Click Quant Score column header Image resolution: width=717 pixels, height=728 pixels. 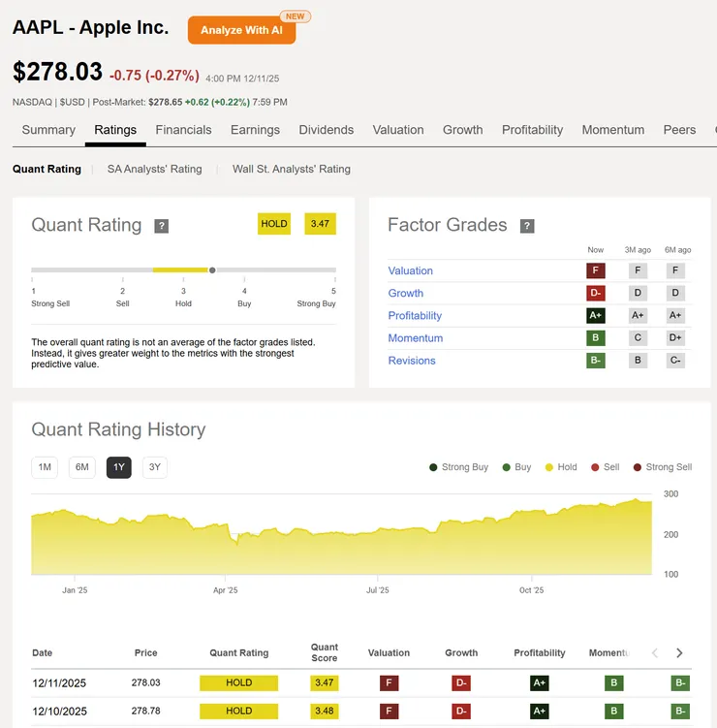click(x=324, y=652)
